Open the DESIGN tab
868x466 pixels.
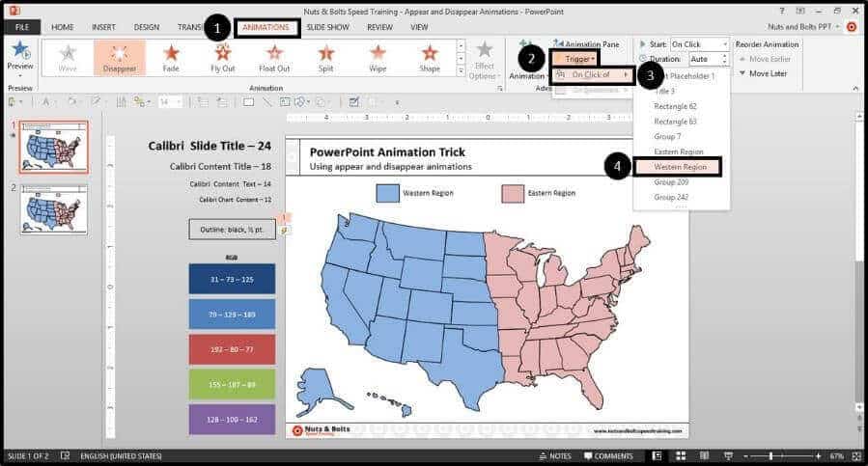pyautogui.click(x=146, y=27)
